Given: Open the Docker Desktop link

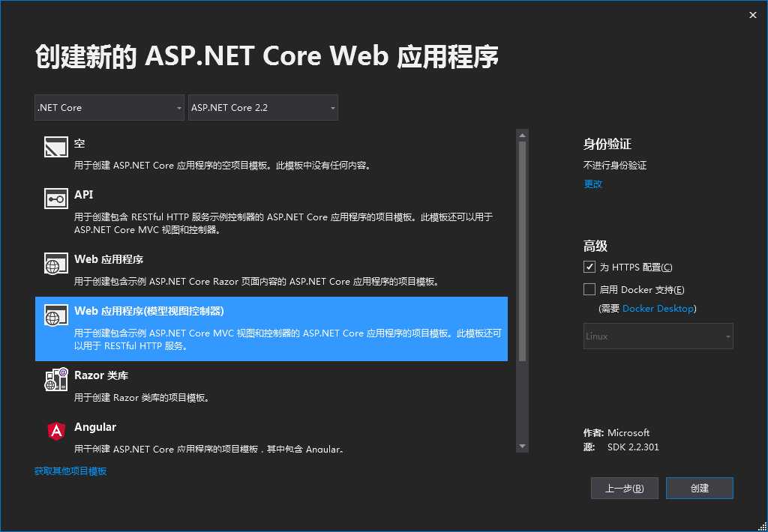Looking at the screenshot, I should (x=658, y=308).
